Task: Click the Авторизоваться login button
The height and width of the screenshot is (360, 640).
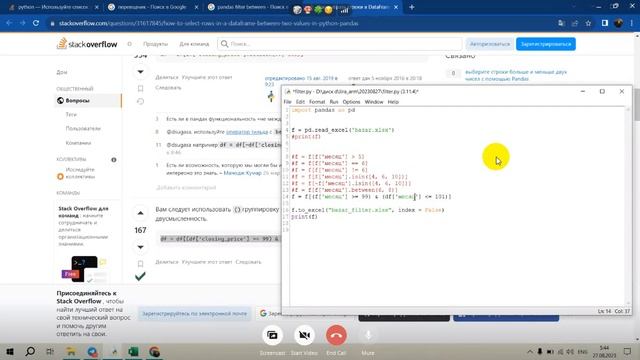Action: click(x=490, y=44)
